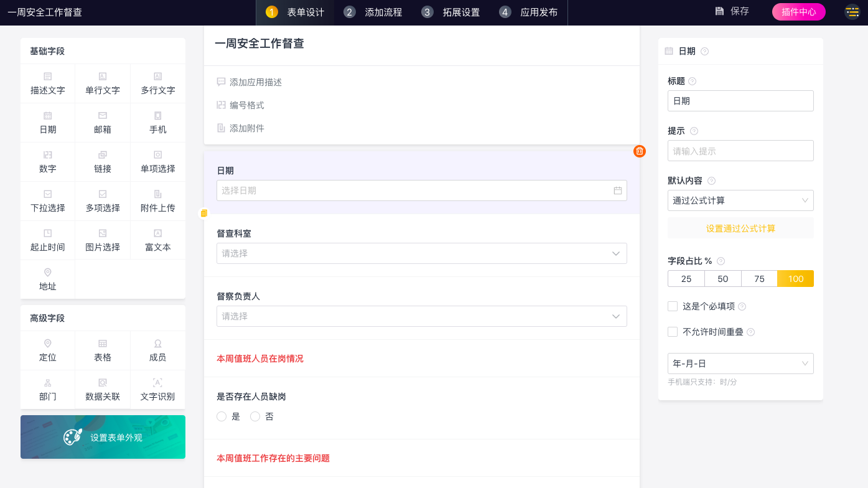Click the 插件中心 button
This screenshot has width=868, height=488.
(x=798, y=12)
